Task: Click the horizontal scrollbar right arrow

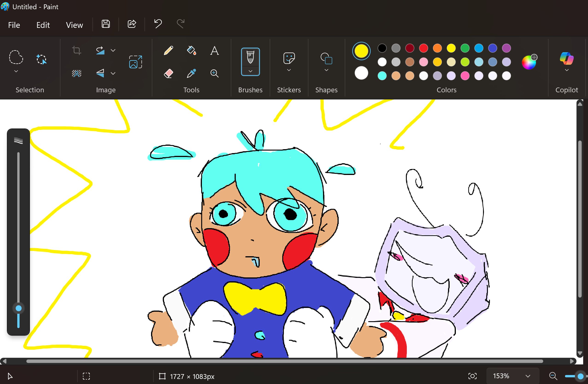Action: tap(572, 361)
